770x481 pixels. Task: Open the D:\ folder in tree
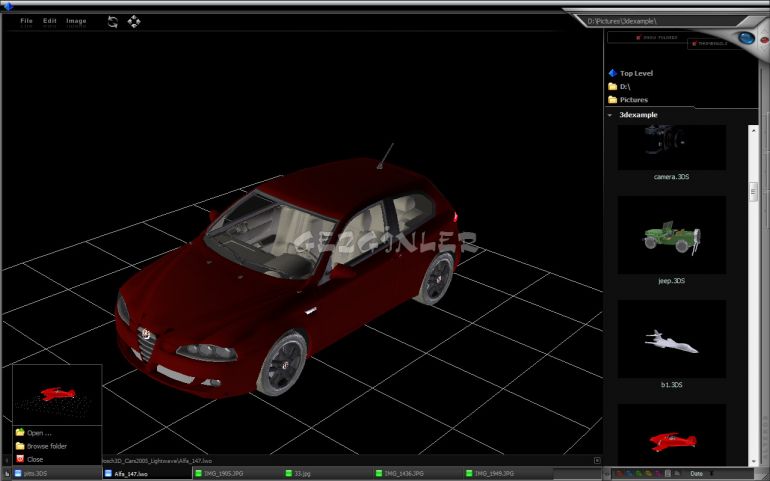click(625, 86)
